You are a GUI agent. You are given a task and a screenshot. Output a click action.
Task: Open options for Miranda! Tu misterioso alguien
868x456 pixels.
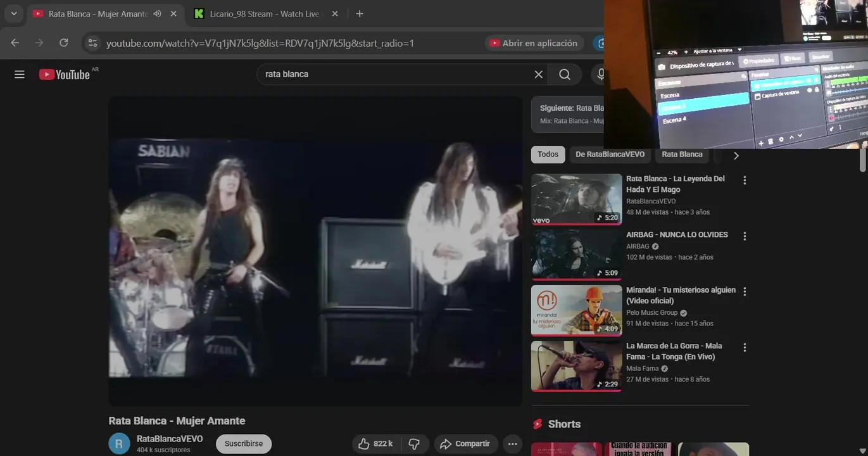tap(745, 292)
